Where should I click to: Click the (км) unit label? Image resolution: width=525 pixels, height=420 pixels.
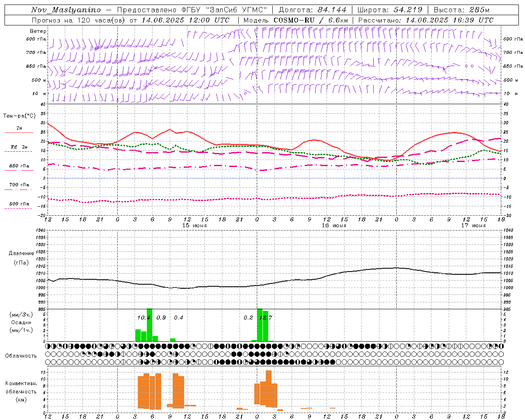click(x=21, y=399)
